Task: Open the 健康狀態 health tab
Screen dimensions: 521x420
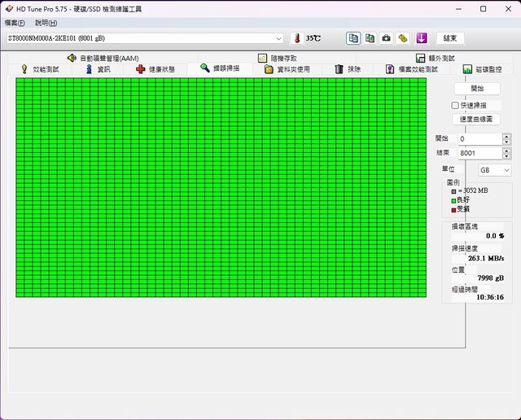Action: tap(155, 69)
